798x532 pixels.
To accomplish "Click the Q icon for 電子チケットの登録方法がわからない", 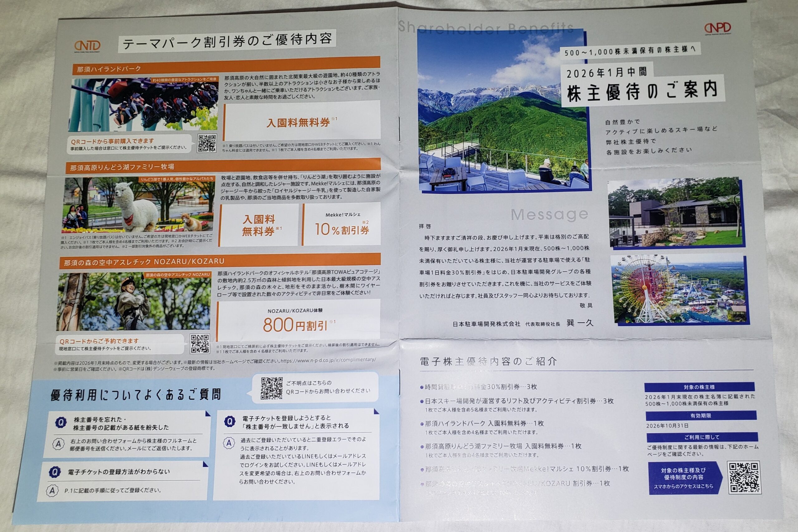I will 55,472.
